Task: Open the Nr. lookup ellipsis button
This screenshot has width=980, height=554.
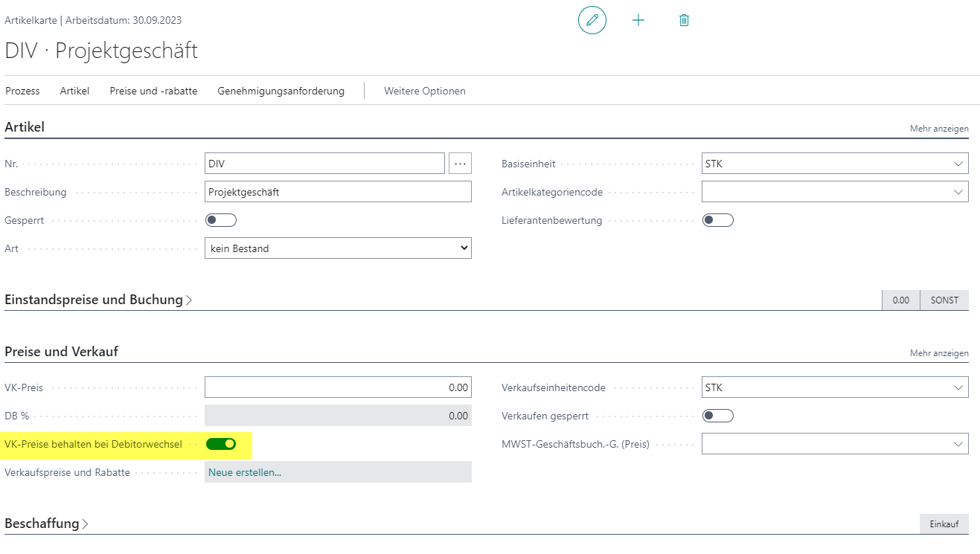Action: pyautogui.click(x=461, y=164)
